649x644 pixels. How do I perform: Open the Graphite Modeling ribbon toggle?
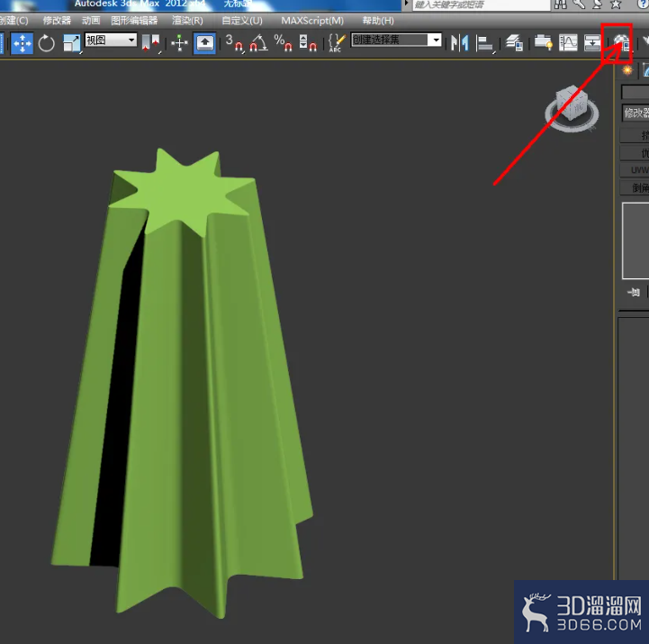tap(543, 42)
